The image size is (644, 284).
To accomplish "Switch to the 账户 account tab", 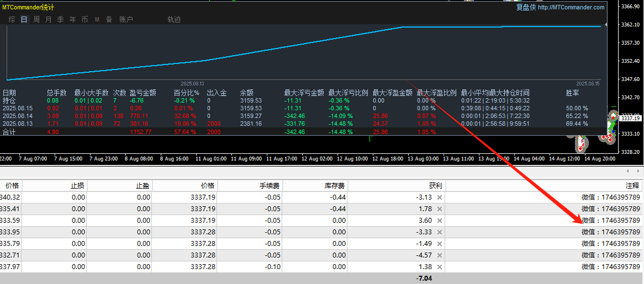I will (x=126, y=19).
